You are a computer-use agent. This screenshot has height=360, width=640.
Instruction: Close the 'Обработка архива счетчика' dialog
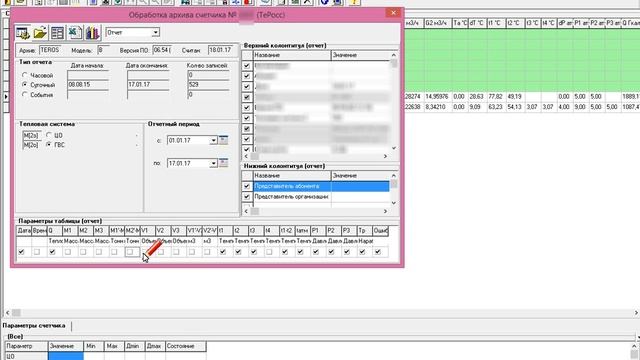pos(393,13)
